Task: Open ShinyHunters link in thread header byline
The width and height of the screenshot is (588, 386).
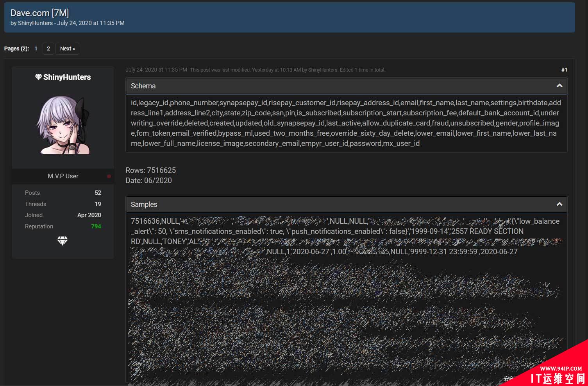Action: coord(35,23)
